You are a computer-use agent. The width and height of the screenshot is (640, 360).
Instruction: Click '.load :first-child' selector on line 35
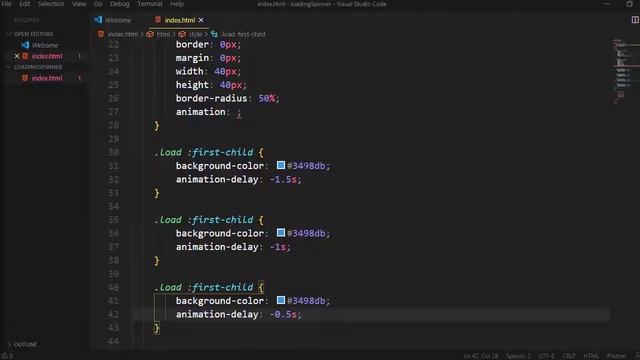pos(204,220)
